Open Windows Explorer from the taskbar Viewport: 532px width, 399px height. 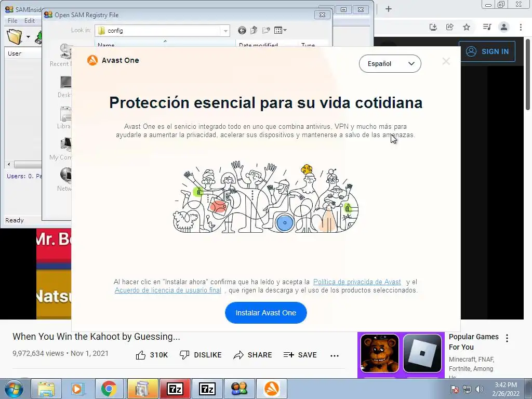(46, 389)
